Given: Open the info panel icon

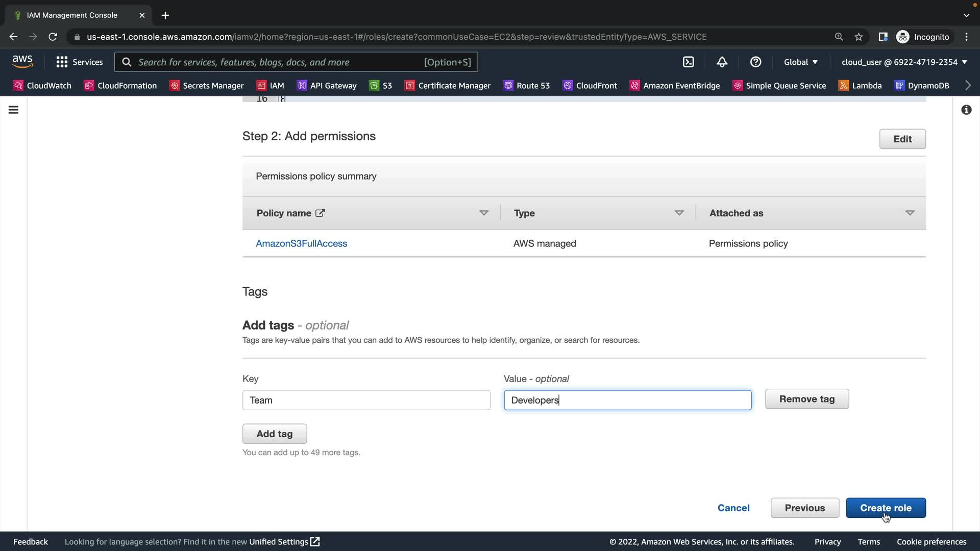Looking at the screenshot, I should tap(966, 110).
